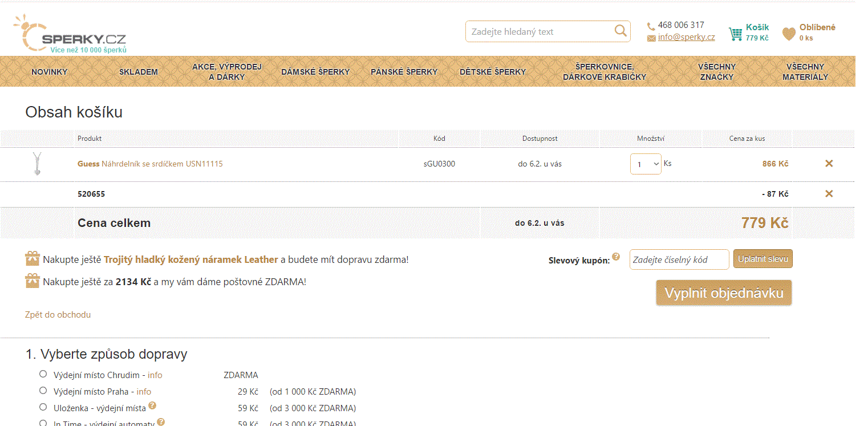Remove coupon 520655 with X icon
This screenshot has height=426, width=868.
tap(829, 194)
